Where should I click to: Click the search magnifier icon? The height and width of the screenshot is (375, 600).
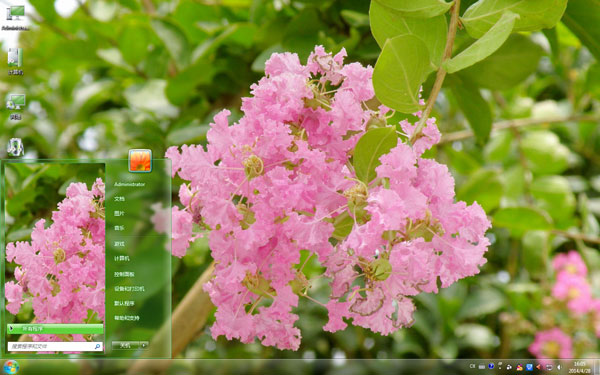pos(98,347)
